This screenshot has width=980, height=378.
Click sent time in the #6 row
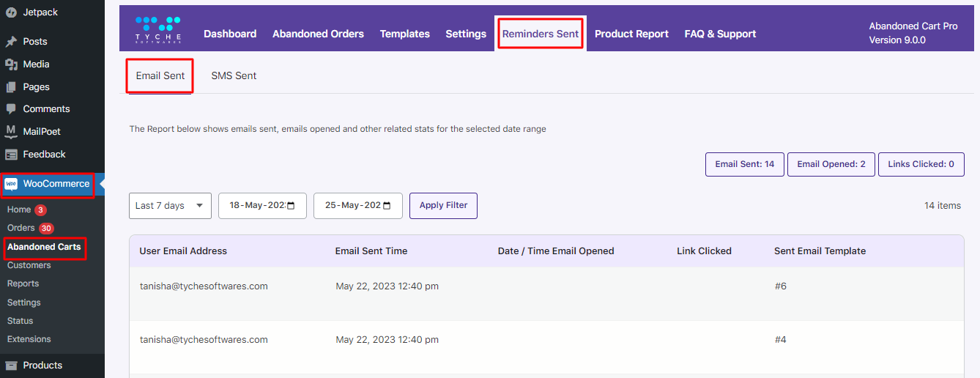pyautogui.click(x=387, y=286)
